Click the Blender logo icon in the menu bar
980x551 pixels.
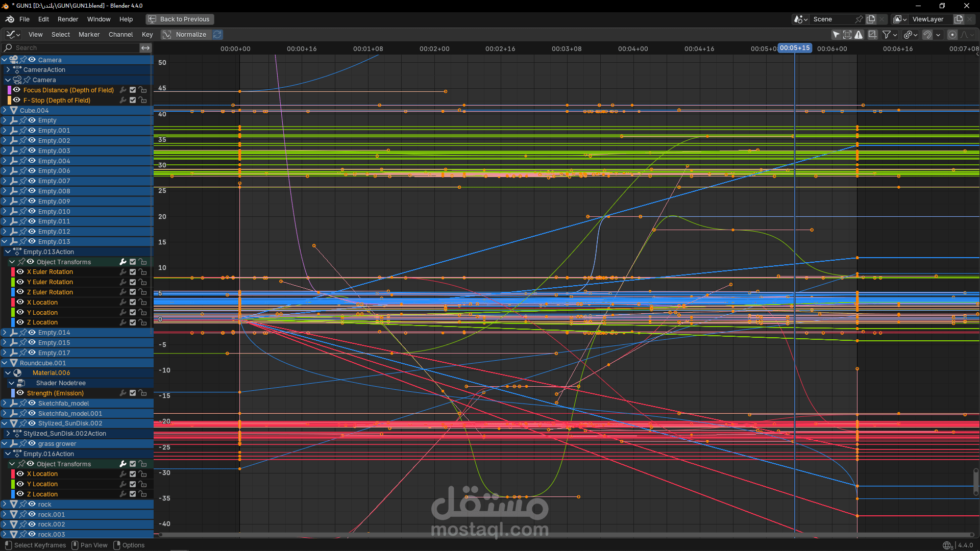point(10,19)
